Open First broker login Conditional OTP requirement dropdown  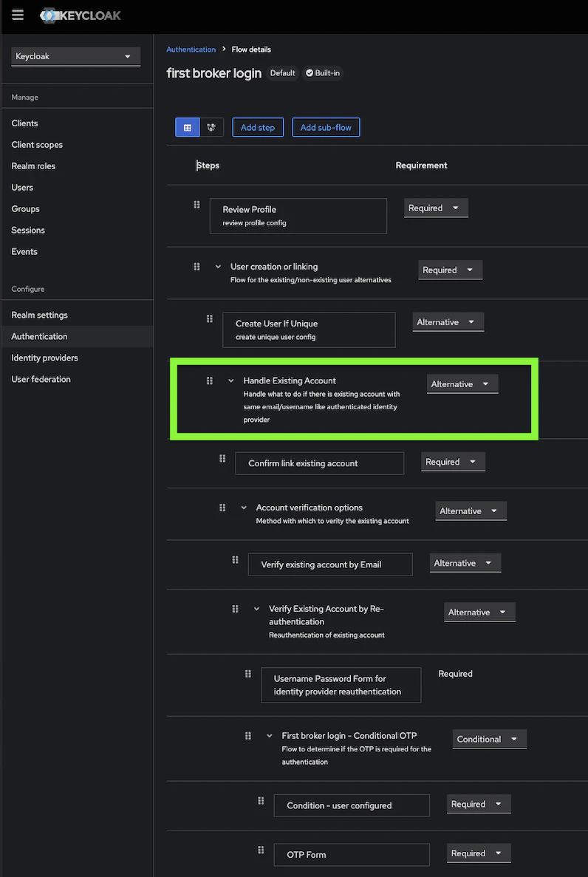point(490,740)
